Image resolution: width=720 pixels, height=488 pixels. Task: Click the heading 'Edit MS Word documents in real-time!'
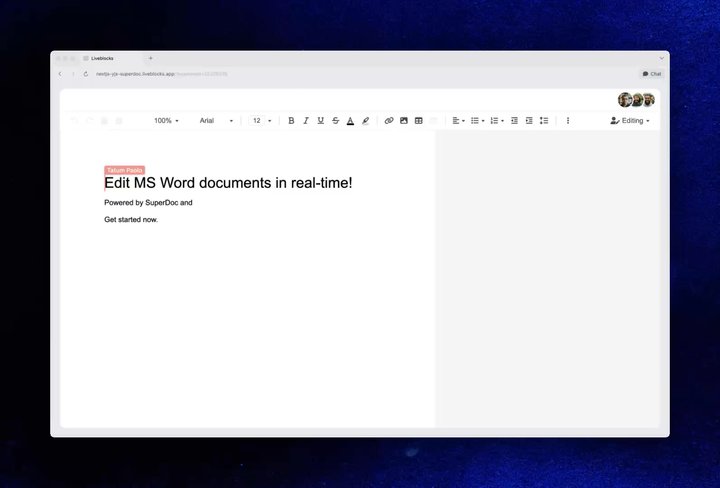[228, 183]
